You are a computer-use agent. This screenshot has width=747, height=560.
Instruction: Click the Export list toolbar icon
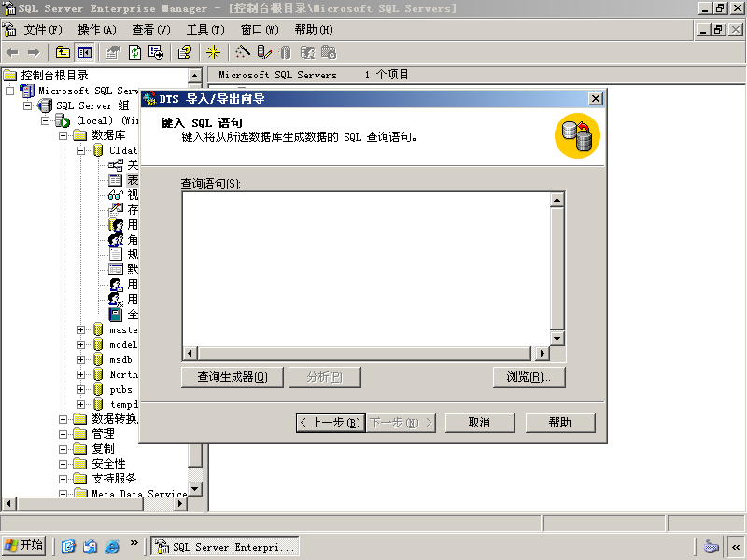[x=156, y=52]
